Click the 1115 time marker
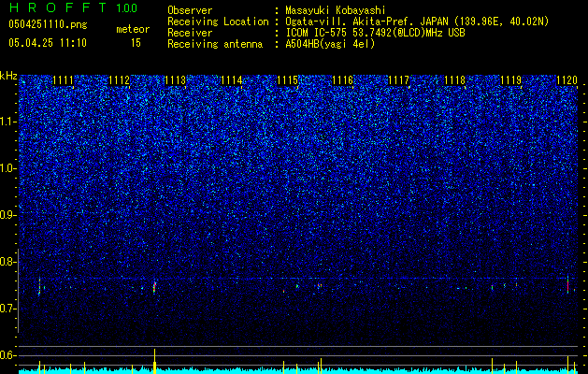 [x=287, y=79]
